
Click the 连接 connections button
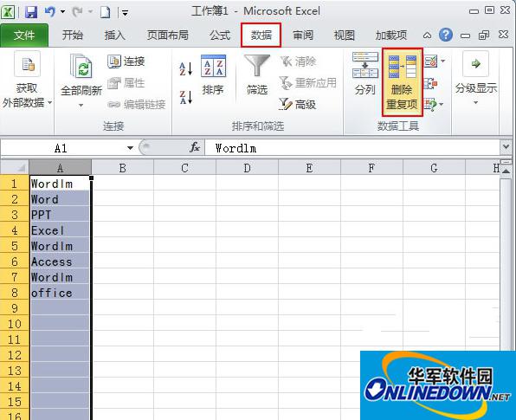tap(126, 61)
